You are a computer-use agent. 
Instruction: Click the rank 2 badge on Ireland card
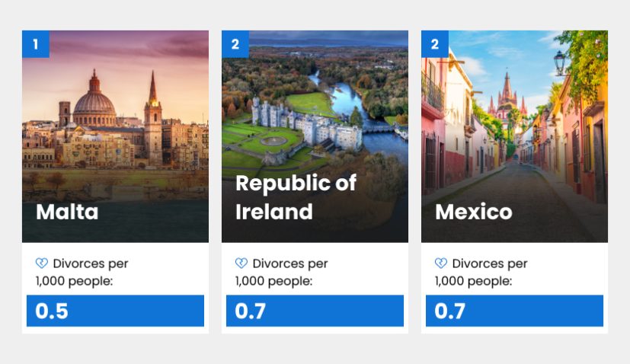235,44
